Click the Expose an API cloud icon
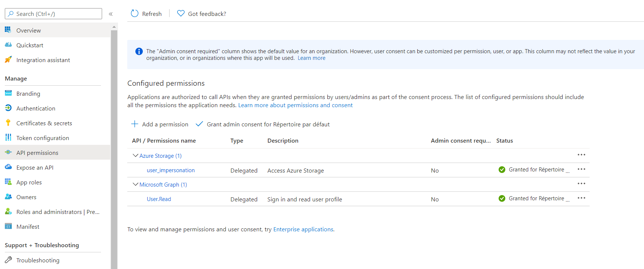This screenshot has width=644, height=269. coord(8,167)
